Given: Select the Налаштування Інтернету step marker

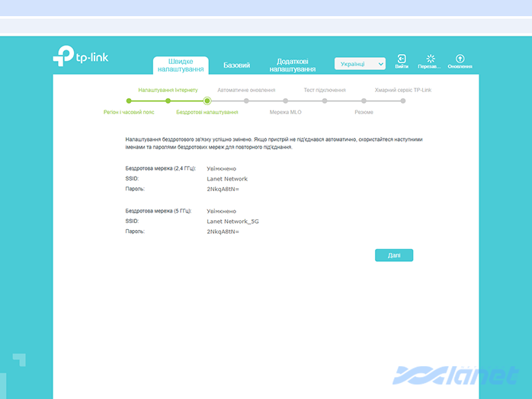Looking at the screenshot, I should (x=168, y=101).
